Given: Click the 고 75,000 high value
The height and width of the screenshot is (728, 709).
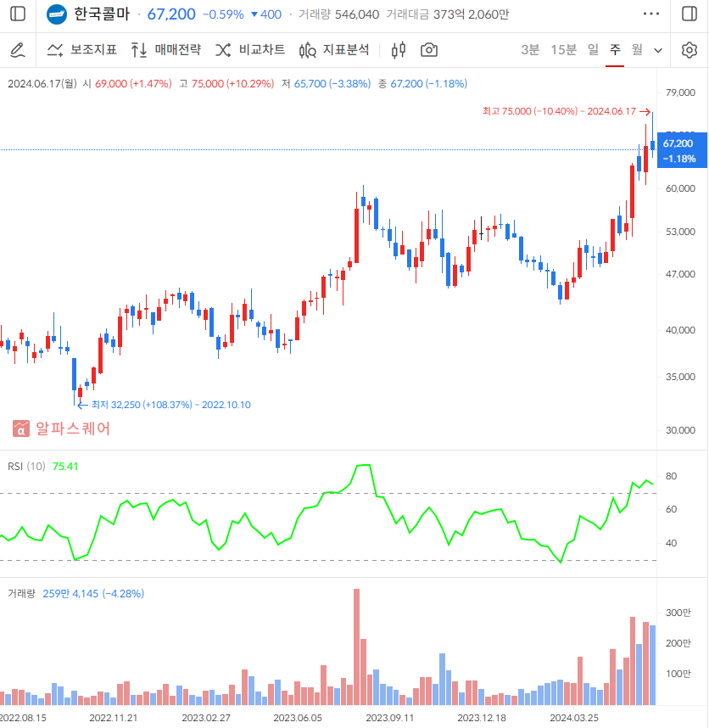Looking at the screenshot, I should point(227,83).
